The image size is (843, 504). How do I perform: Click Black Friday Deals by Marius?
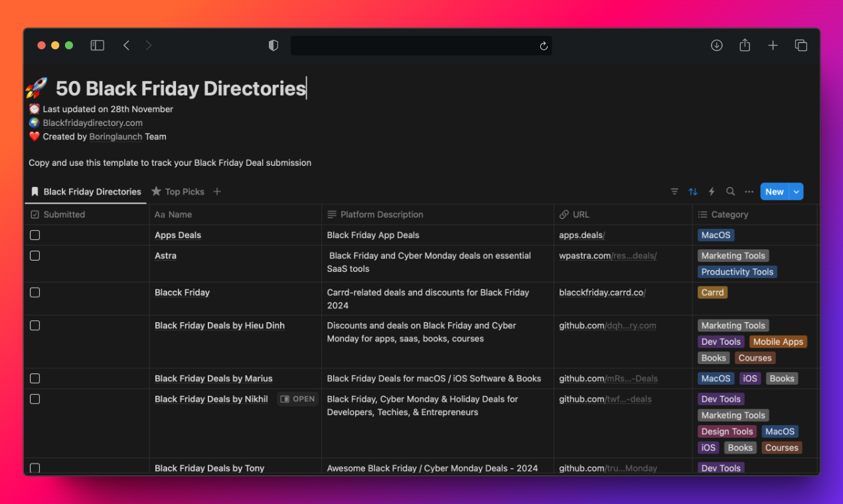pos(214,378)
